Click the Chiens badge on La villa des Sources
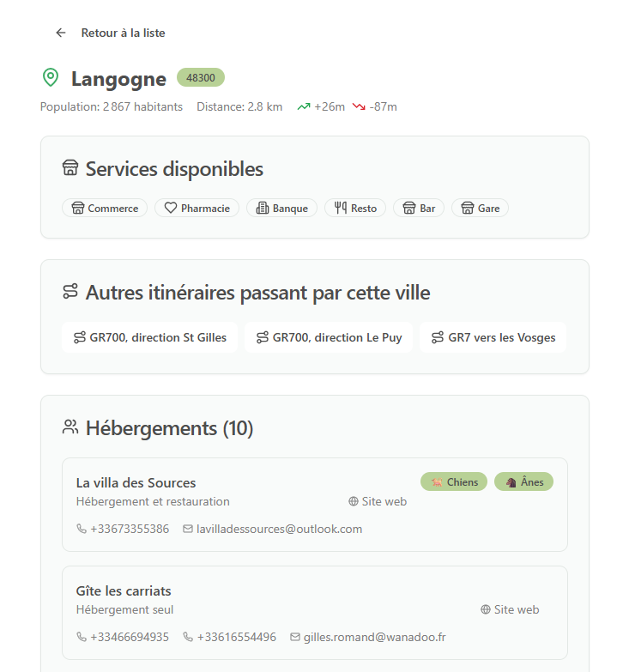 click(x=454, y=481)
